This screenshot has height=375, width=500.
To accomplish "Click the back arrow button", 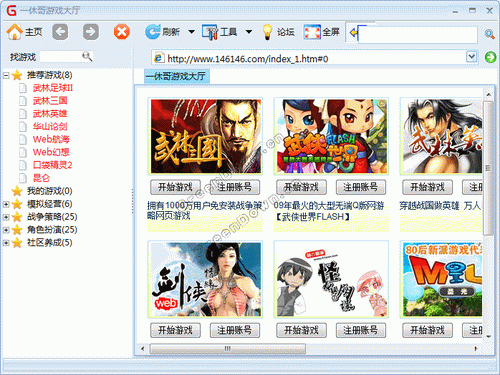I will coord(60,32).
